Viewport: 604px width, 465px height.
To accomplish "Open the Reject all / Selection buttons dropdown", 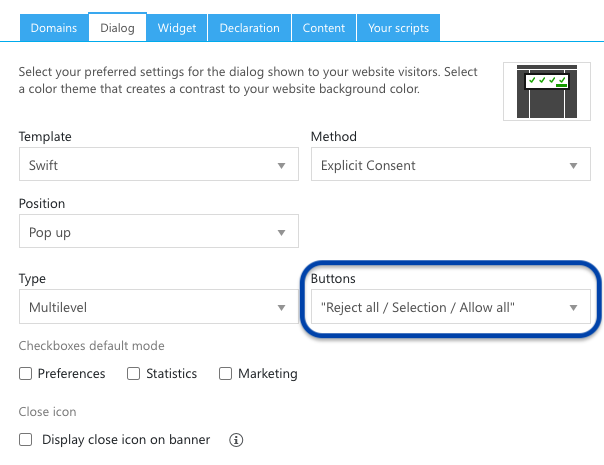I will 451,306.
